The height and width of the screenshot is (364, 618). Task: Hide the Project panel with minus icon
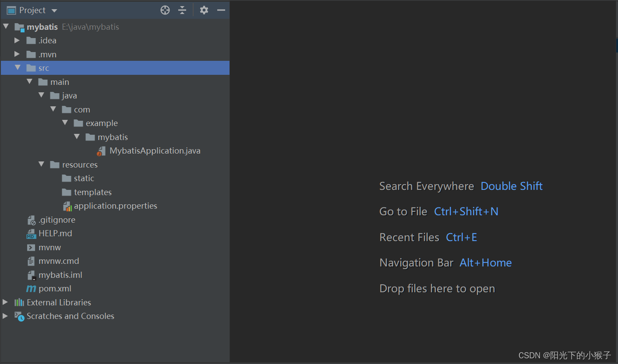click(x=221, y=10)
